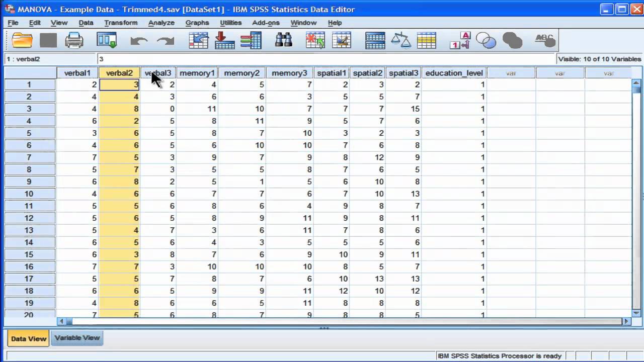
Task: Click the Insert Variable icon
Action: point(342,40)
